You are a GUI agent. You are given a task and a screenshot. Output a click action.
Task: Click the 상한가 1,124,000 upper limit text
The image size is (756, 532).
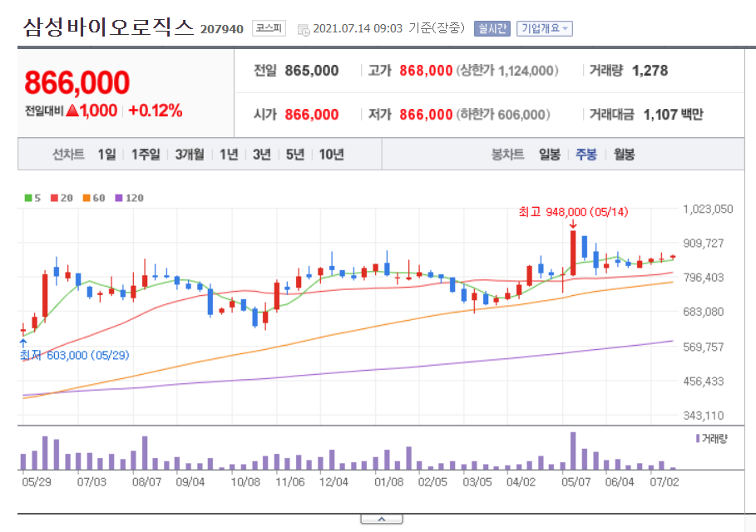tap(507, 71)
